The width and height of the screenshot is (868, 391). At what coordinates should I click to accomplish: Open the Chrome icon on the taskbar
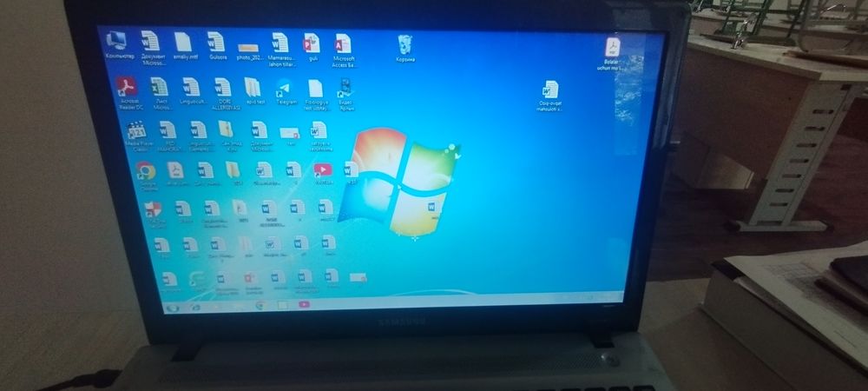[x=260, y=305]
